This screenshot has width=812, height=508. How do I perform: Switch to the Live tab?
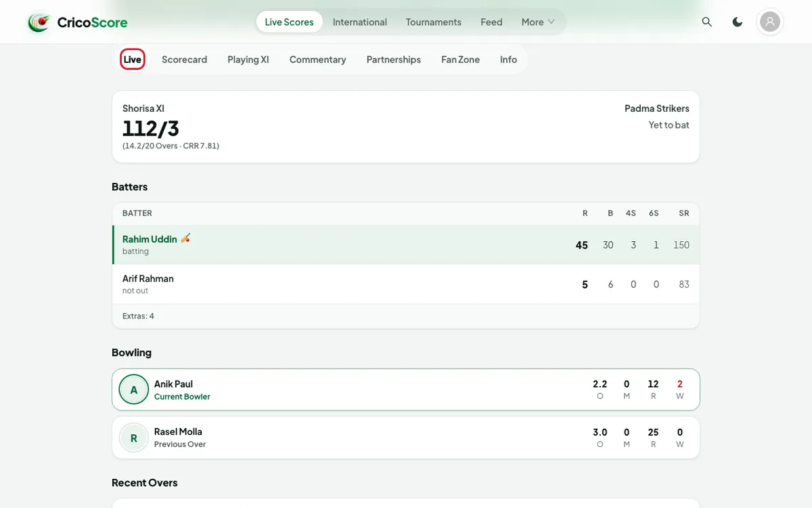point(133,60)
